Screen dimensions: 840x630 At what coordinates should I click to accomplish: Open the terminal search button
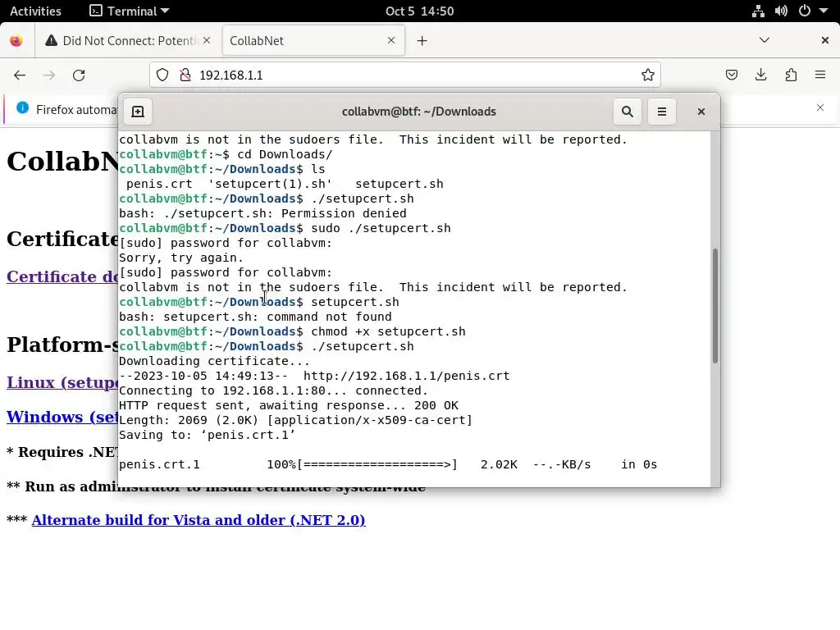628,112
